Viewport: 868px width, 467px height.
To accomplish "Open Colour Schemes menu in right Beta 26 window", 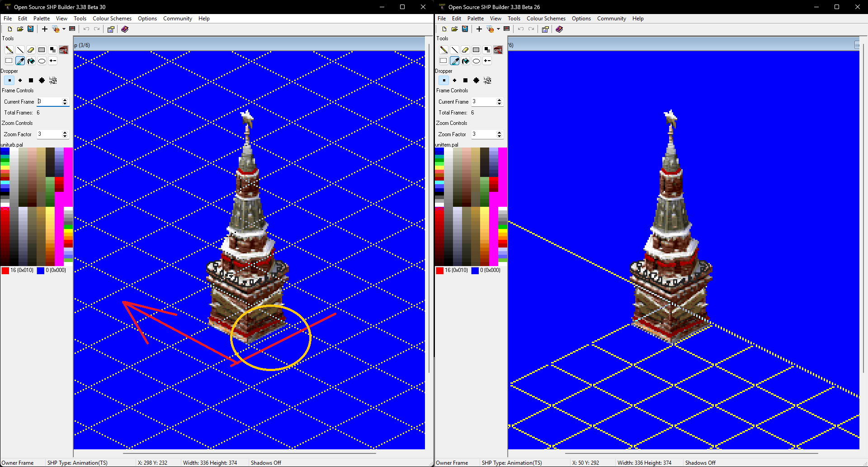I will pos(546,19).
